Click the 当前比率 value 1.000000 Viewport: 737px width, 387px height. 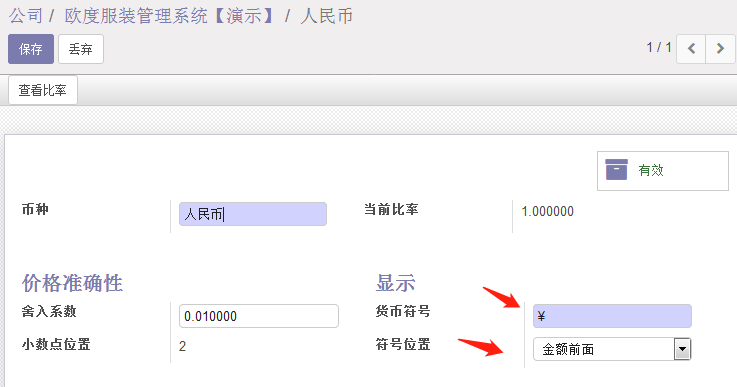pos(548,212)
